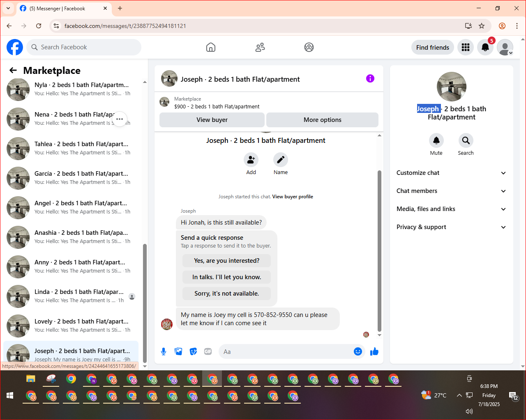Choose a sticker with the sticker icon
Viewport: 526px width, 420px height.
point(193,351)
